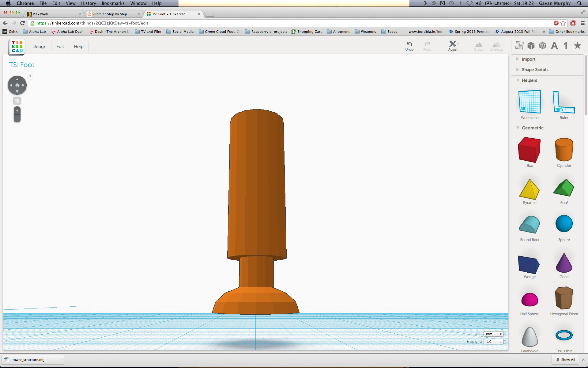The image size is (588, 368).
Task: Click the fit-view cube button below navigation wheel
Action: [x=17, y=101]
